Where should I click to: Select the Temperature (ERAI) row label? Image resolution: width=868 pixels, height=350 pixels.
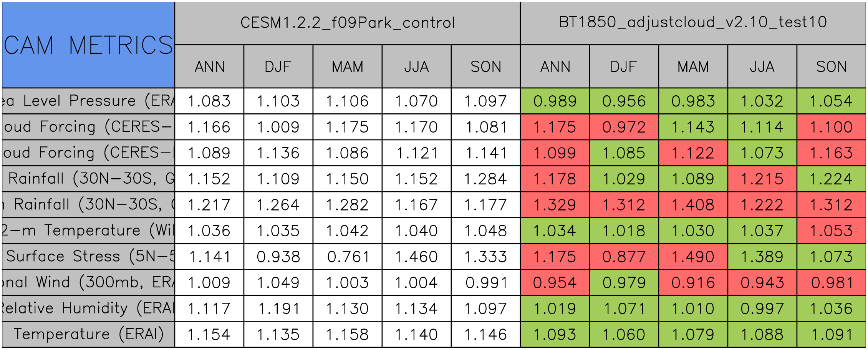(x=88, y=334)
